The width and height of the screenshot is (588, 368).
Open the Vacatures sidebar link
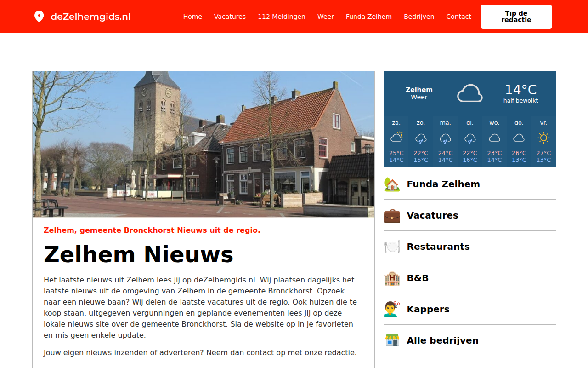(432, 215)
